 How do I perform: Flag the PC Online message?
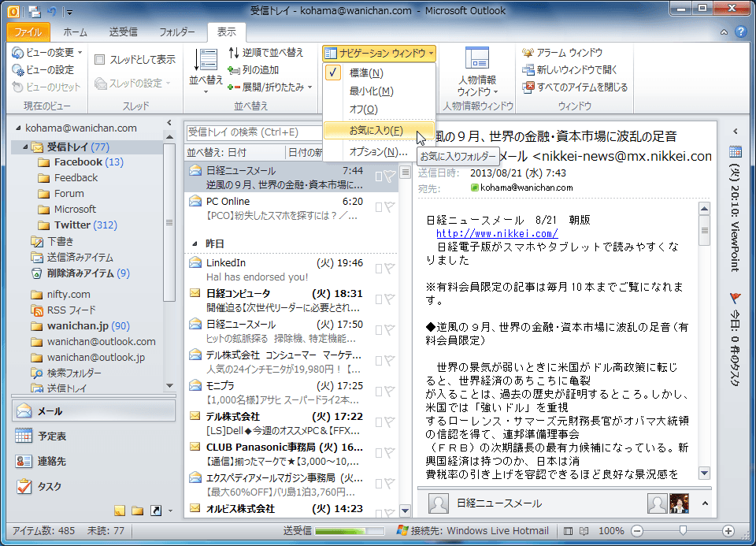point(390,207)
